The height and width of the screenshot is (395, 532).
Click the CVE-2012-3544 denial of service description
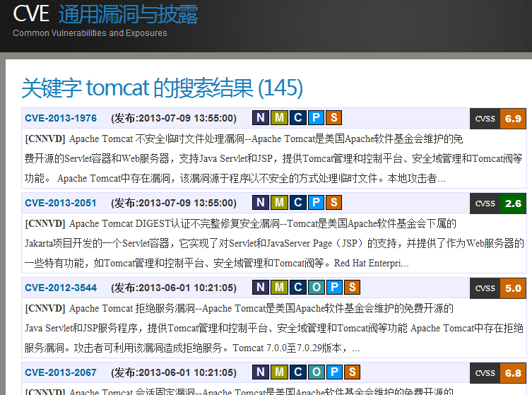[274, 328]
